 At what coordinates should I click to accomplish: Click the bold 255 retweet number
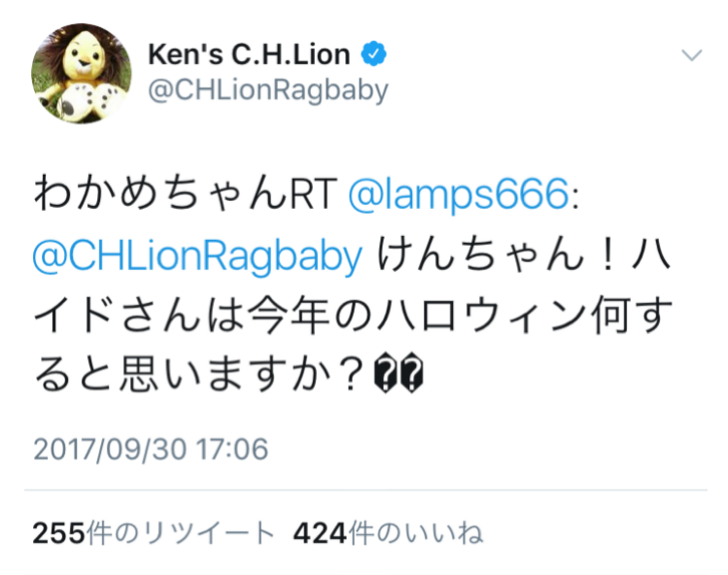pyautogui.click(x=59, y=533)
